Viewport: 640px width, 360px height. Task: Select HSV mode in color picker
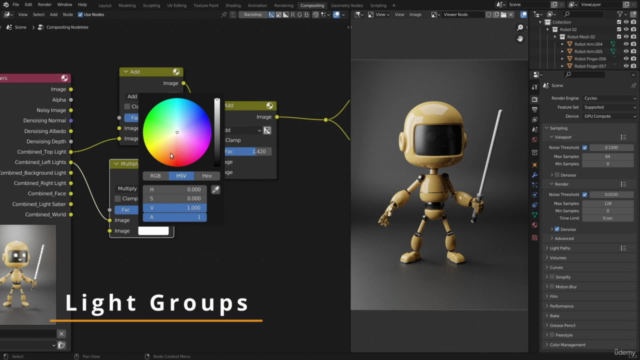tap(181, 176)
